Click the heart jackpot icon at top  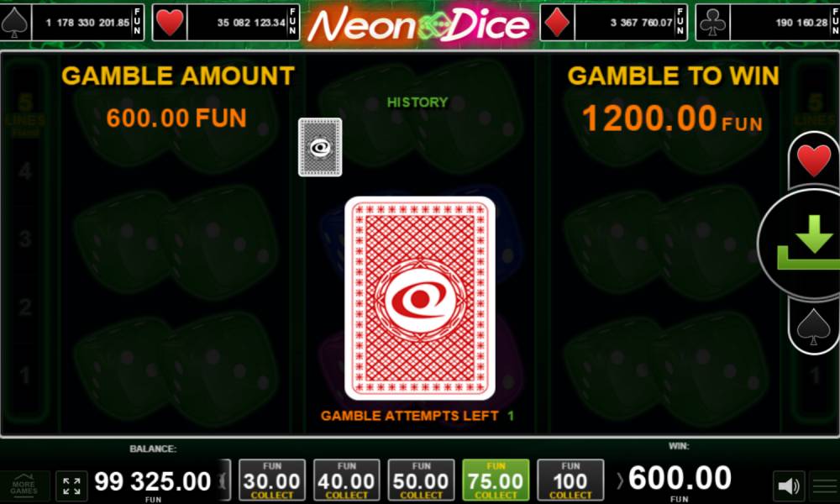(170, 23)
